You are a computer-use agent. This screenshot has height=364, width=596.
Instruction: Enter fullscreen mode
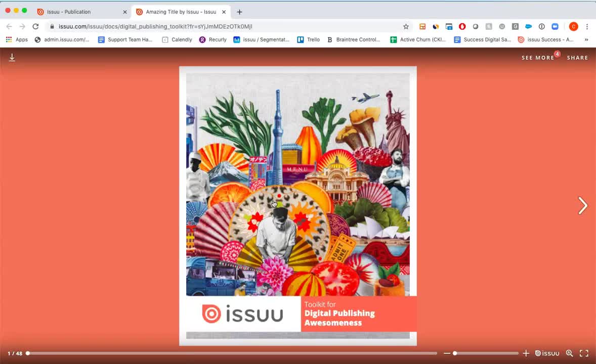[584, 353]
